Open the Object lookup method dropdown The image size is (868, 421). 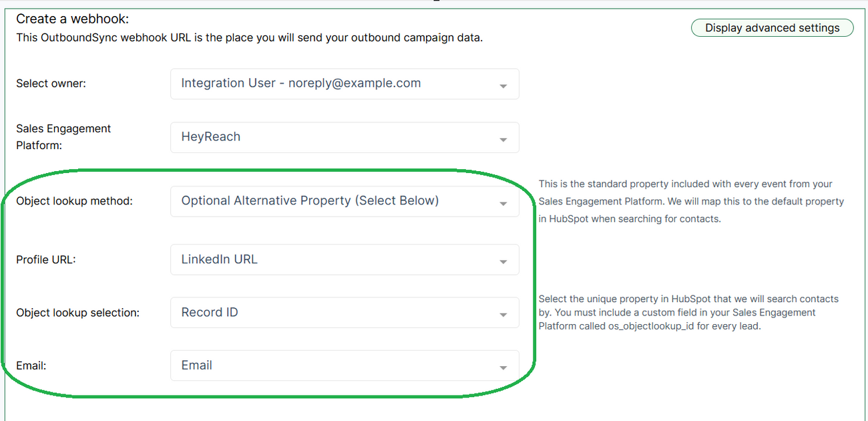pyautogui.click(x=345, y=201)
